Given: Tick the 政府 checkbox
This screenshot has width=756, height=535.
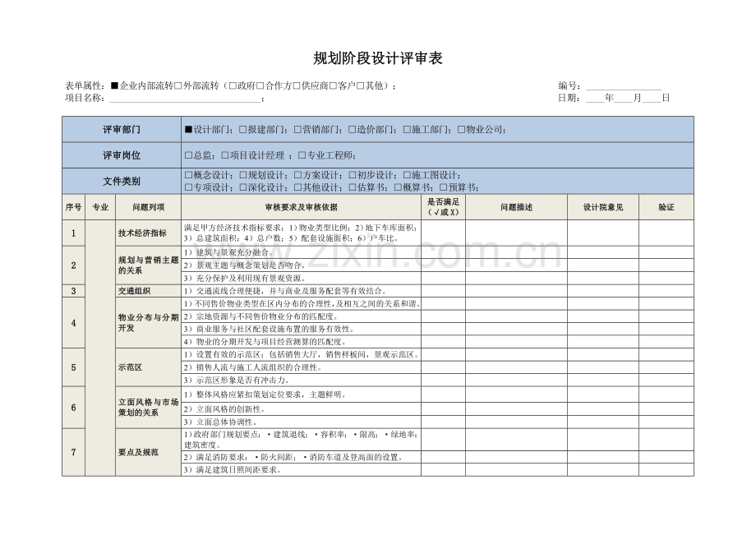Looking at the screenshot, I should tap(233, 86).
